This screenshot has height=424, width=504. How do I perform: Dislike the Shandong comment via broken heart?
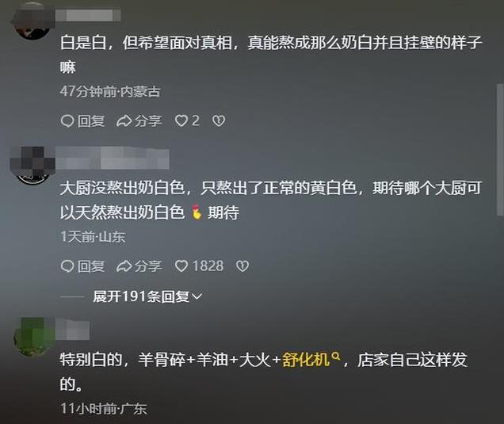(242, 265)
